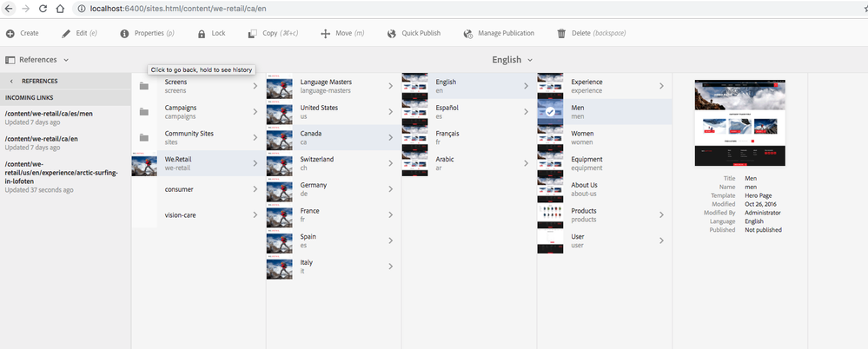Screen dimensions: 868x349
Task: Expand the Products row chevron
Action: (661, 214)
